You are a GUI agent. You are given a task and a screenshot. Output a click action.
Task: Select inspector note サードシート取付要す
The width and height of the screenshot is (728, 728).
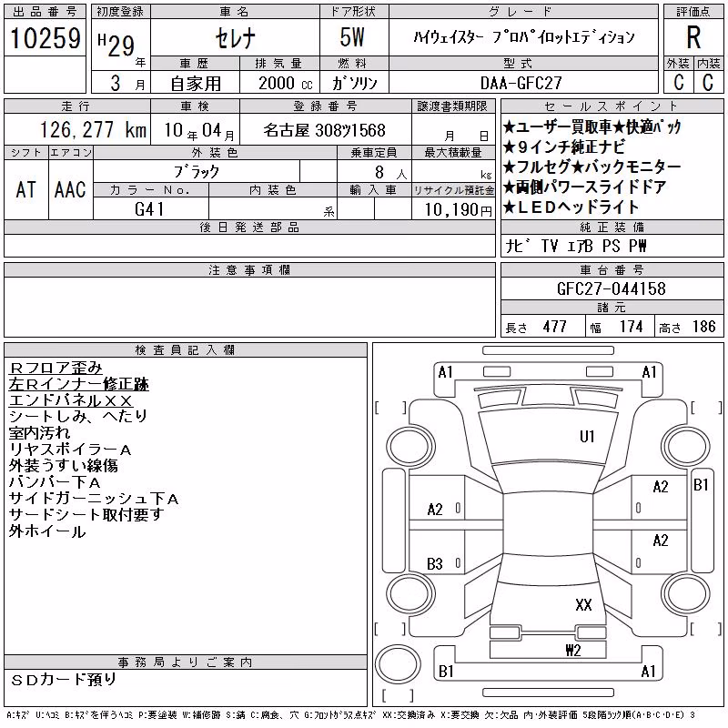point(86,515)
